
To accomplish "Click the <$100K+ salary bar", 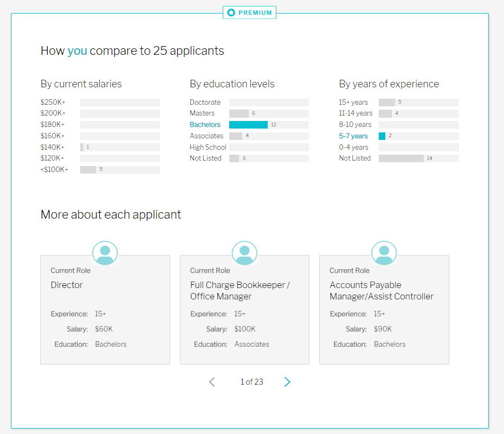I will (88, 170).
